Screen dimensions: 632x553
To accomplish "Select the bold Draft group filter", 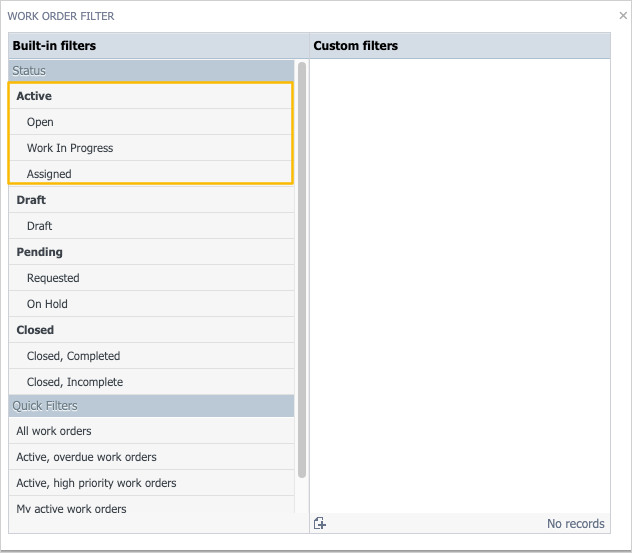I will pos(31,200).
